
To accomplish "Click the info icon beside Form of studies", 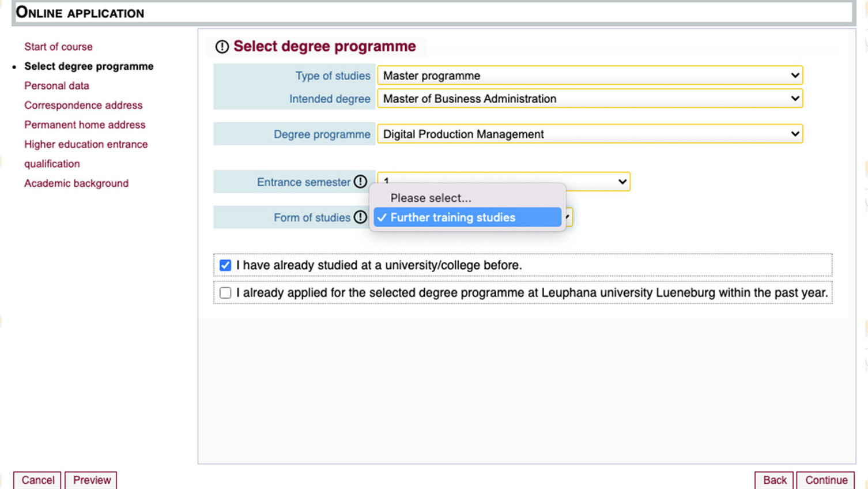I will click(360, 217).
